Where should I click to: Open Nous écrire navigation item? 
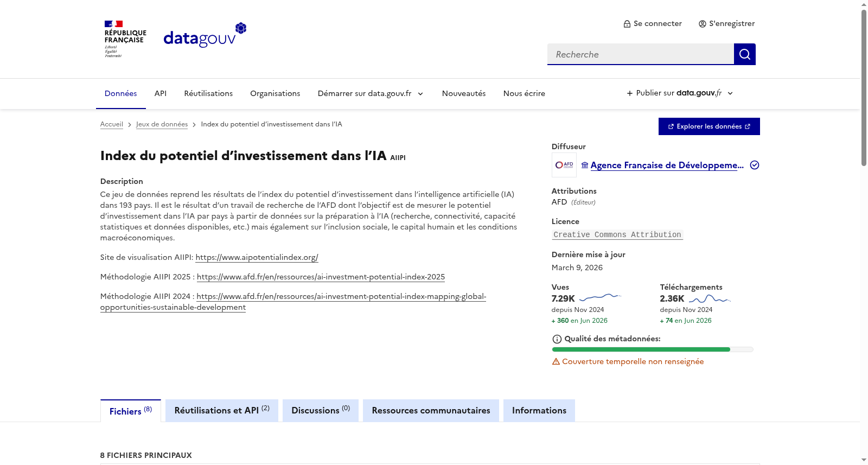524,93
